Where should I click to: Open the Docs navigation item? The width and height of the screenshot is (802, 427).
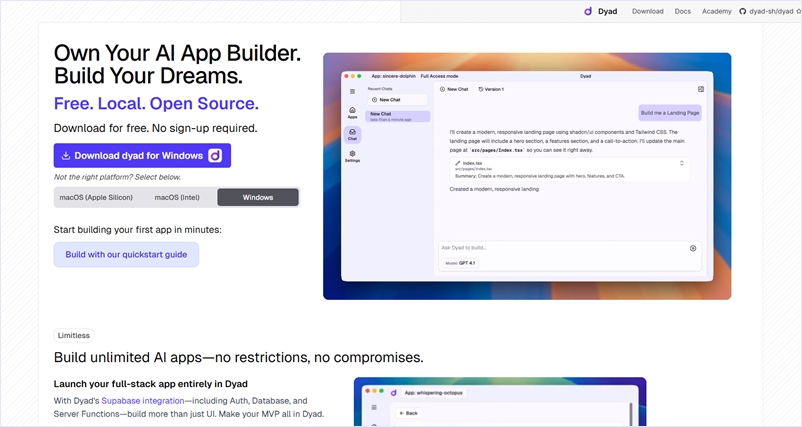tap(682, 11)
